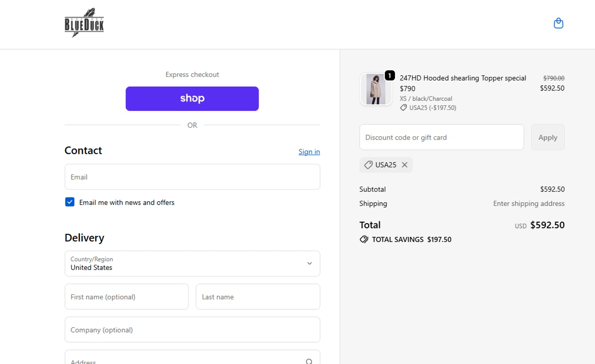Remove the USA25 discount code
This screenshot has height=364, width=595.
[x=405, y=165]
